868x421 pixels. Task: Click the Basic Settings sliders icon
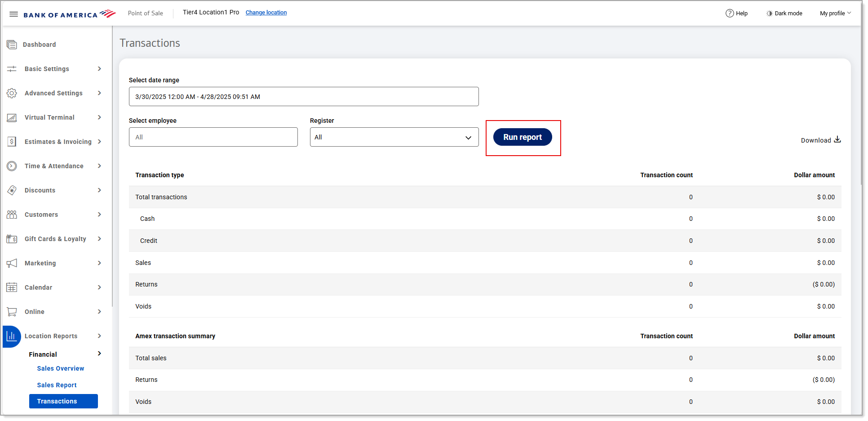(x=12, y=69)
